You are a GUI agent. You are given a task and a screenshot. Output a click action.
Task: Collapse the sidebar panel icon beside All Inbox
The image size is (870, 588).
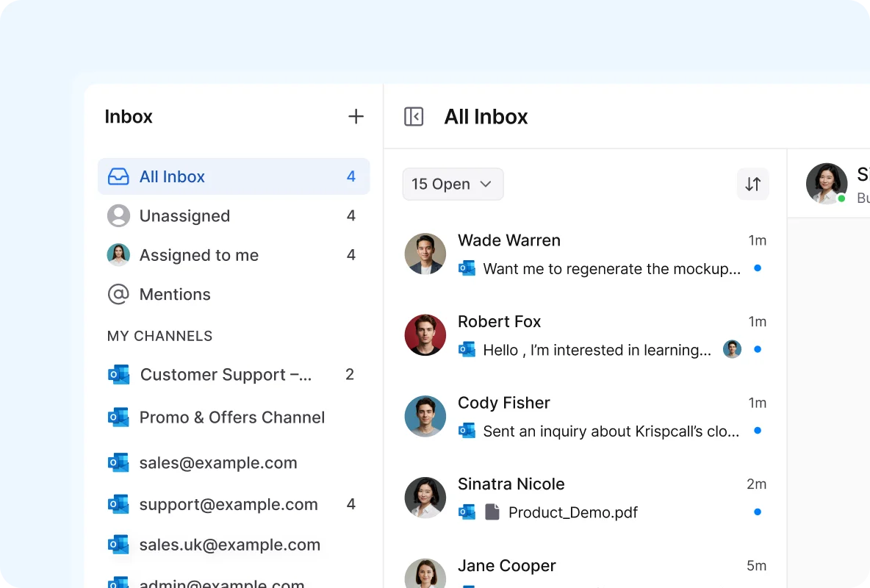(x=414, y=117)
